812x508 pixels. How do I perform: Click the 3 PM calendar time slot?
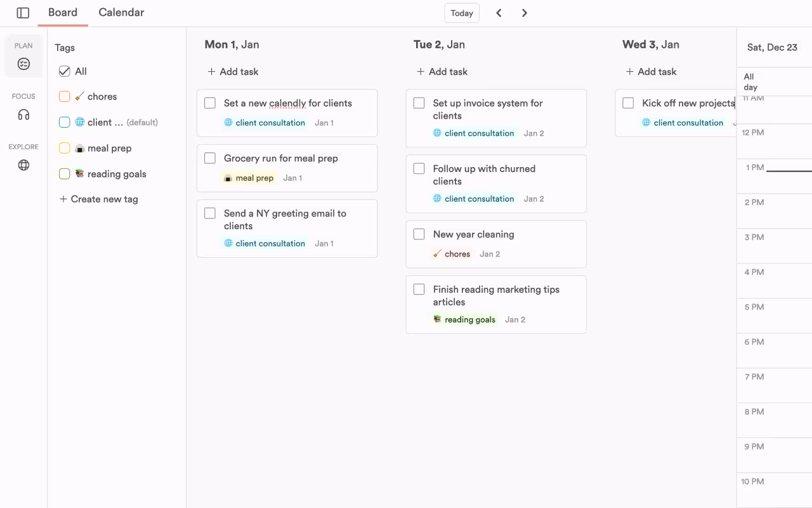[x=775, y=246]
